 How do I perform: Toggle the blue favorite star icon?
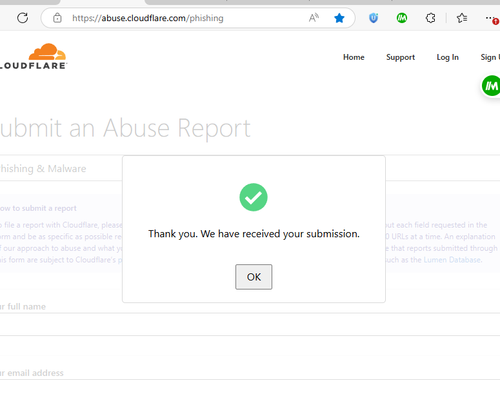(x=339, y=18)
